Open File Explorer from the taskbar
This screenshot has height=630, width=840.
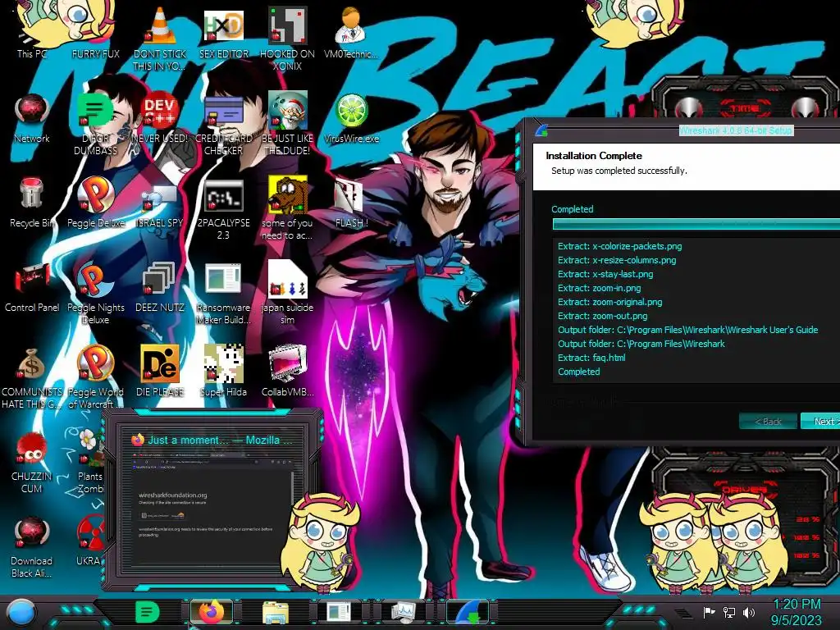pyautogui.click(x=276, y=612)
